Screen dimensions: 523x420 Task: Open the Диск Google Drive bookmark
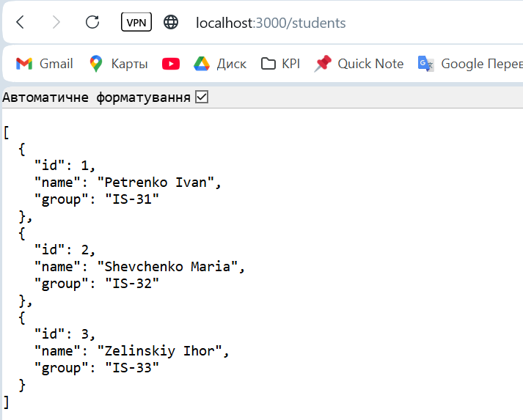(220, 63)
